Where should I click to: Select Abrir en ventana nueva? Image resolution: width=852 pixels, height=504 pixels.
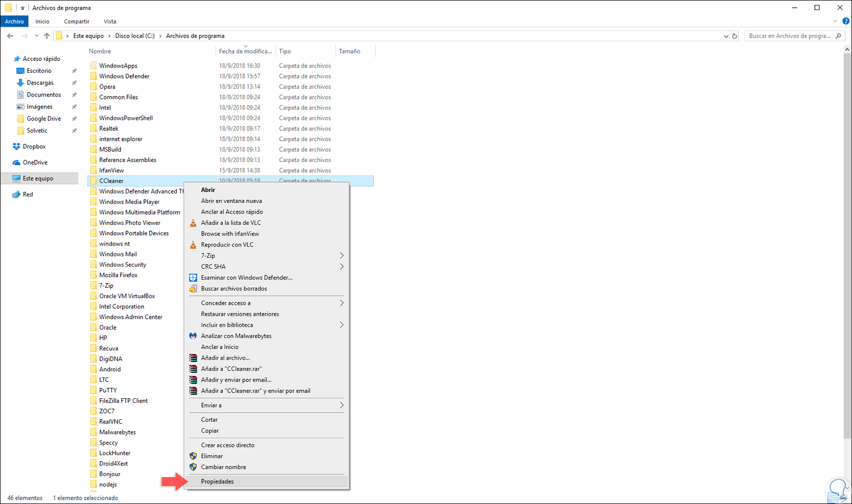point(267,201)
